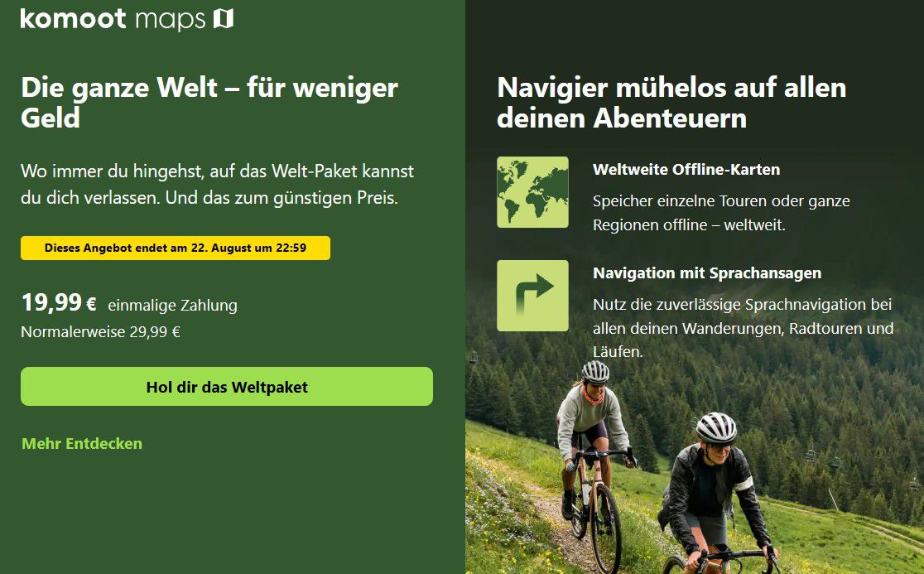The height and width of the screenshot is (574, 924).
Task: Select the Weltweite Offline-Karten heading
Action: [x=686, y=170]
